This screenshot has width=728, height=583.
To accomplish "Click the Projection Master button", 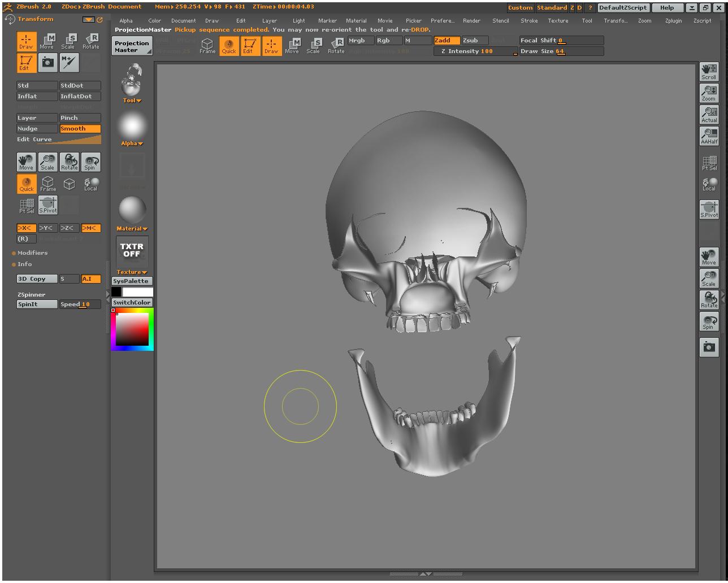I will [132, 46].
